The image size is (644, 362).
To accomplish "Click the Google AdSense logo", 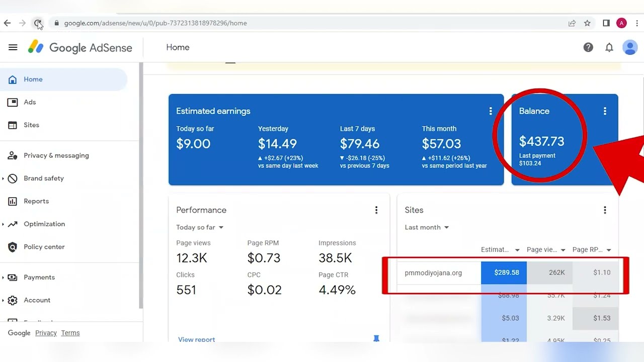I will click(80, 47).
